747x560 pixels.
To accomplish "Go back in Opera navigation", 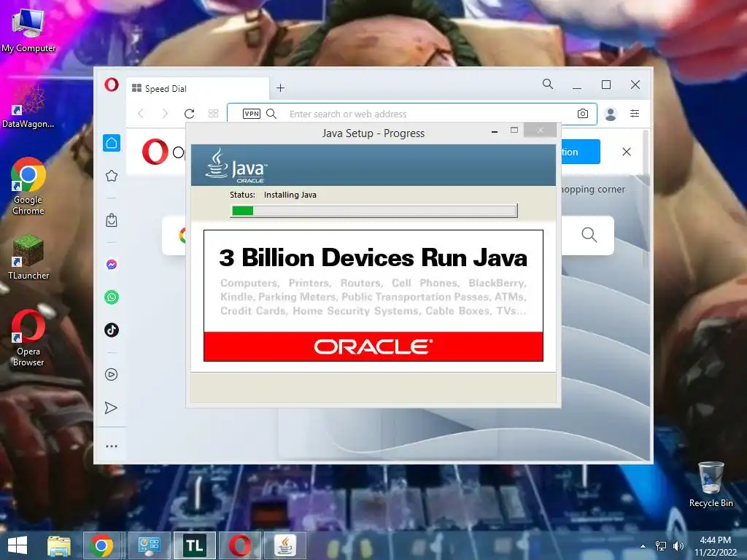I will [x=141, y=113].
